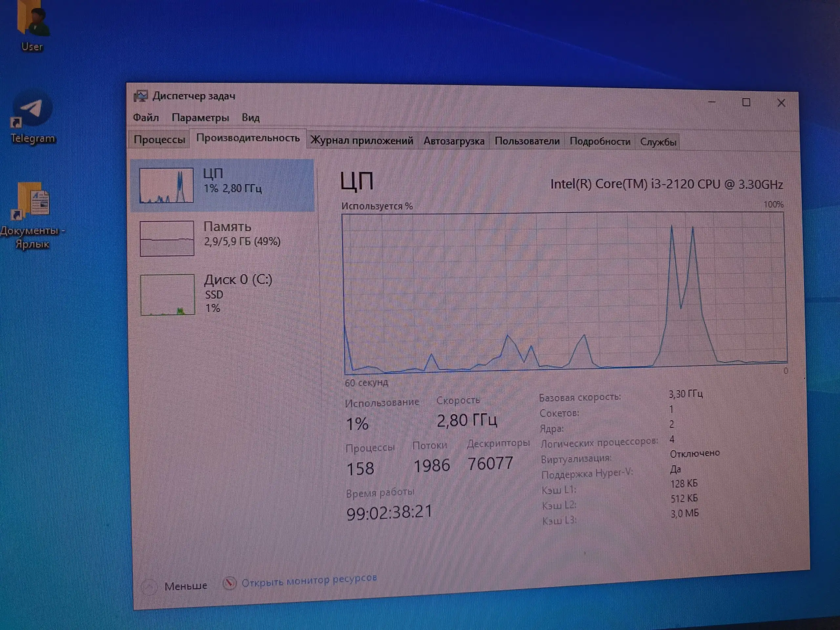Viewport: 840px width, 630px height.
Task: Open the Файл menu
Action: [x=146, y=117]
